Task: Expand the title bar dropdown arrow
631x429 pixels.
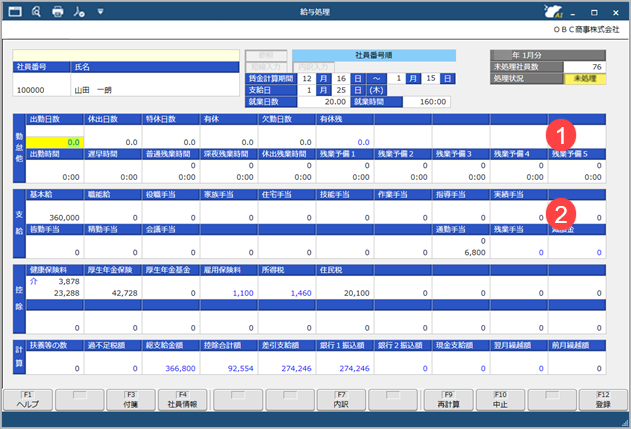Action: tap(100, 12)
